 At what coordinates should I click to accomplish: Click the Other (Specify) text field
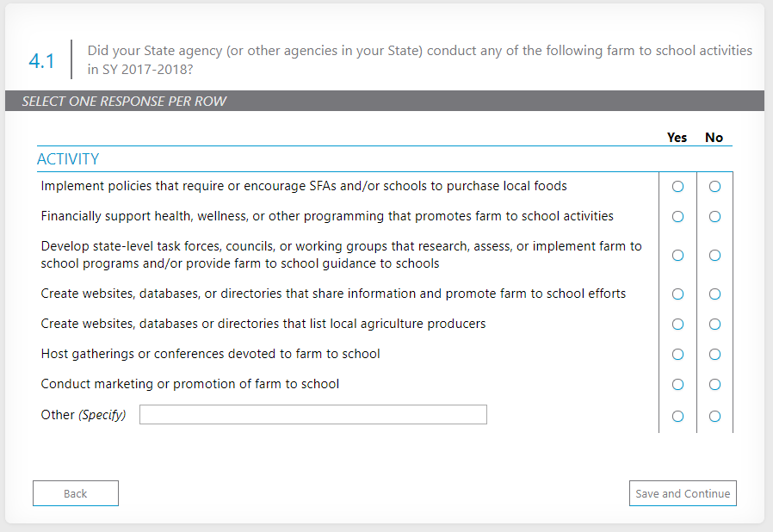313,415
